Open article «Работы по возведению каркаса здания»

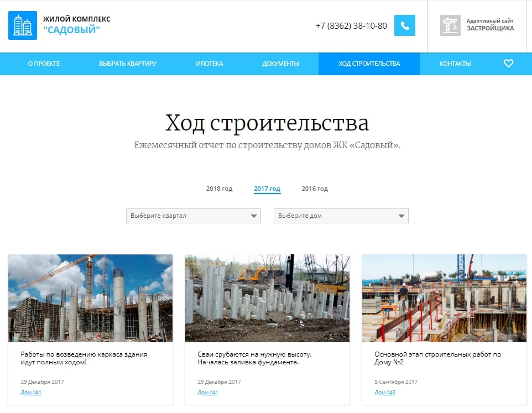(x=84, y=358)
